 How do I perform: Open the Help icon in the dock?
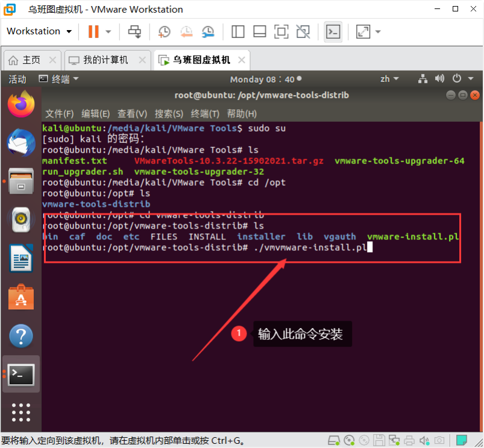[x=21, y=336]
